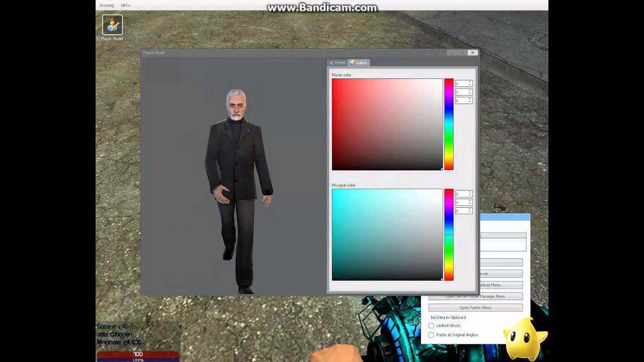644x362 pixels.
Task: Decrease the Physgun color blue value with down arrow
Action: pos(470,212)
